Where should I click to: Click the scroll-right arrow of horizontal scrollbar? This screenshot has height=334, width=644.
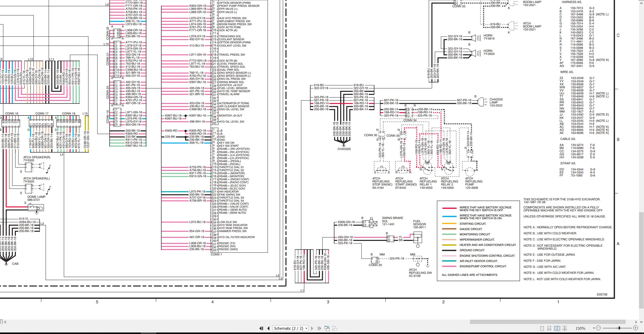636,322
